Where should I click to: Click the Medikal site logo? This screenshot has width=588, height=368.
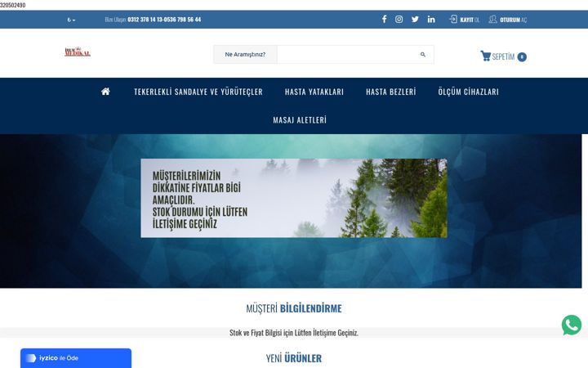tap(78, 52)
